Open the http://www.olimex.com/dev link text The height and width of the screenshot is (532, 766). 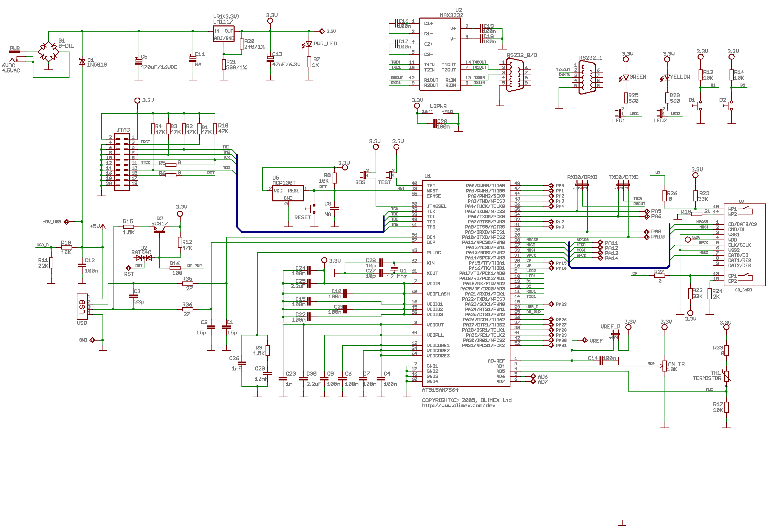coord(458,406)
